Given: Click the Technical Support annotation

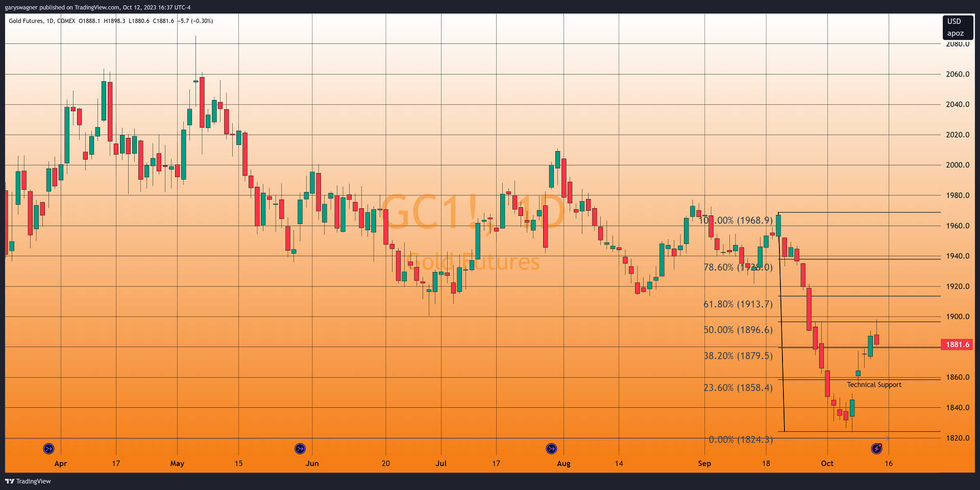Looking at the screenshot, I should [874, 385].
